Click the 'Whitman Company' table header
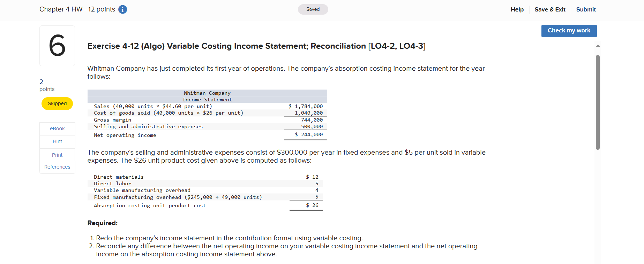644x264 pixels. pos(207,93)
